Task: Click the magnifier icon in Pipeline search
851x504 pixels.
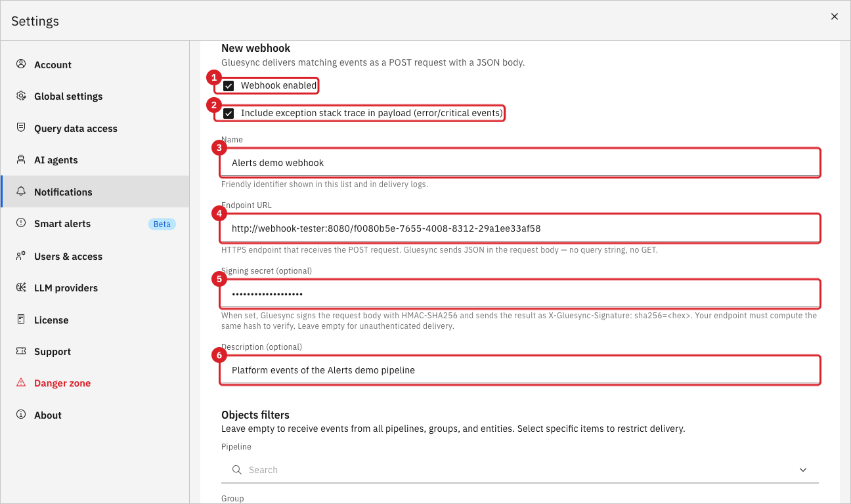Action: pyautogui.click(x=237, y=470)
